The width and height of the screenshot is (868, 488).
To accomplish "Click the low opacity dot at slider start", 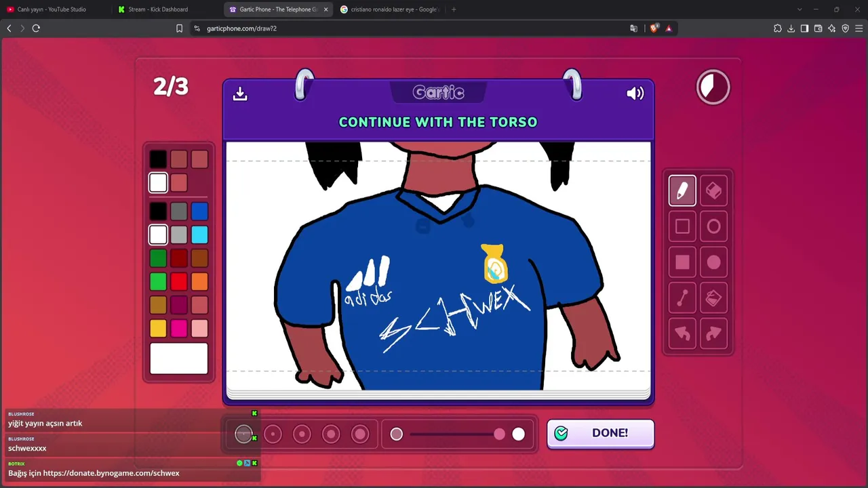I will click(x=397, y=434).
